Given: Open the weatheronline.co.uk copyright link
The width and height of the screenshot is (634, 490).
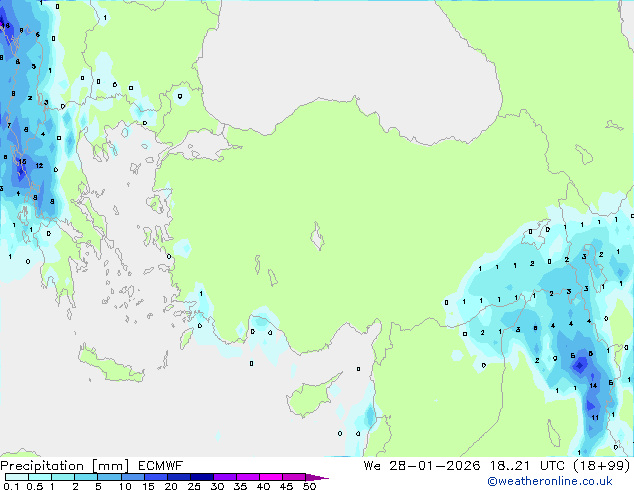Looking at the screenshot, I should pyautogui.click(x=550, y=481).
